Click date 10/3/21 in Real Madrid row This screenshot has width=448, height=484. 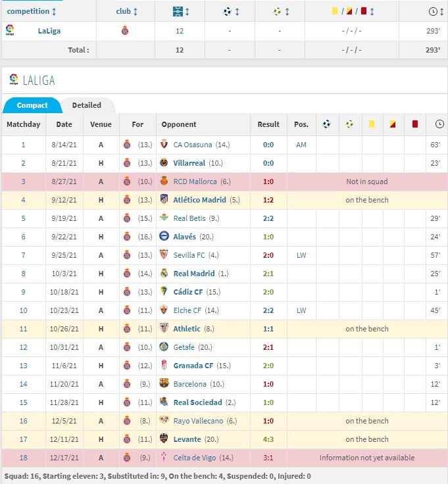click(x=64, y=274)
